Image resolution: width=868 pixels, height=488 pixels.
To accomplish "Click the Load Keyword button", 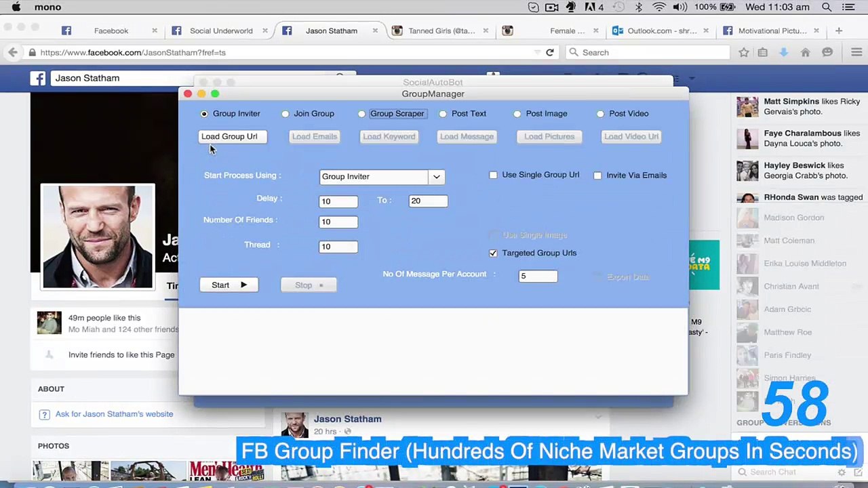I will click(x=389, y=136).
